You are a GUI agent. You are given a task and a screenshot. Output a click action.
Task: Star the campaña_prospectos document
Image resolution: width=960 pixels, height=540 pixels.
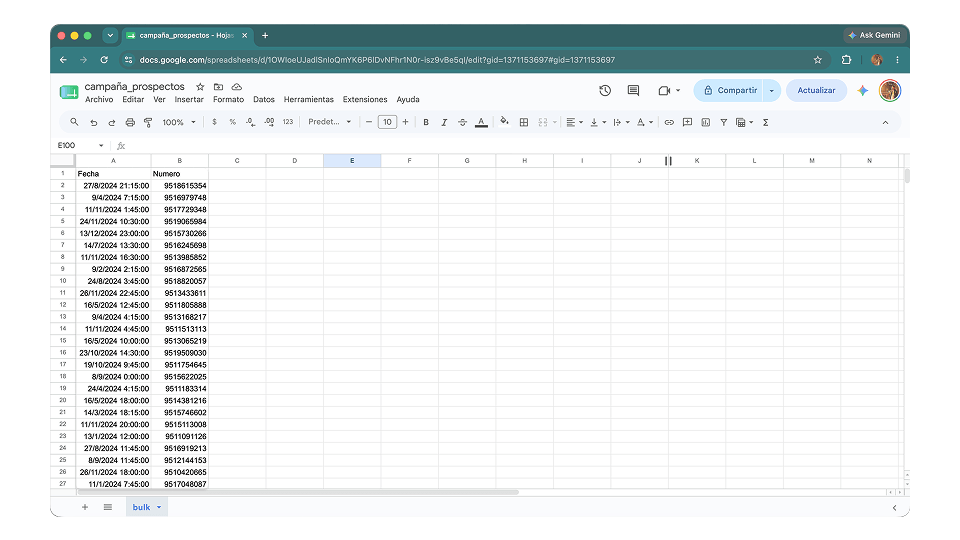tap(200, 87)
